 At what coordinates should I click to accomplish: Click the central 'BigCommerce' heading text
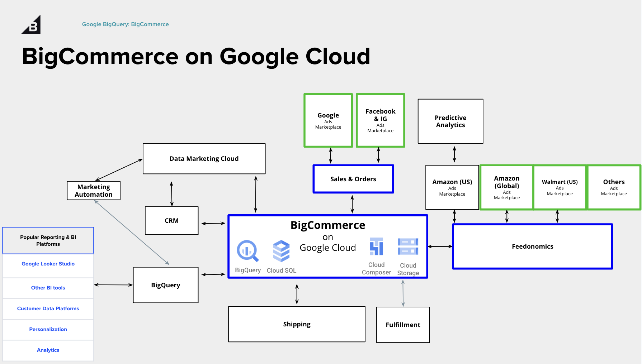pyautogui.click(x=328, y=225)
